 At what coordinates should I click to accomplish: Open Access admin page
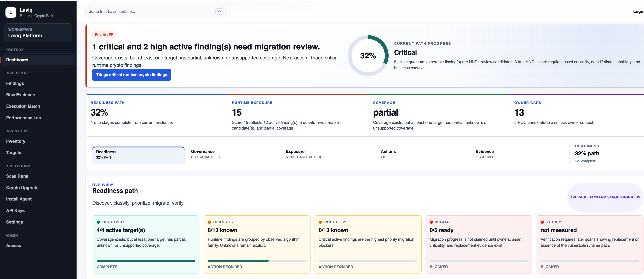[x=14, y=246]
